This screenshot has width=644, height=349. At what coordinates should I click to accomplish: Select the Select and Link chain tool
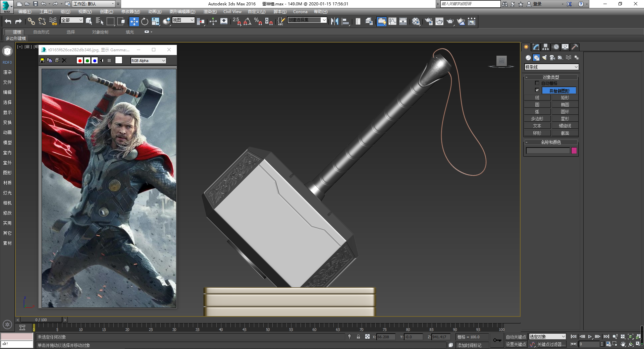(x=31, y=21)
